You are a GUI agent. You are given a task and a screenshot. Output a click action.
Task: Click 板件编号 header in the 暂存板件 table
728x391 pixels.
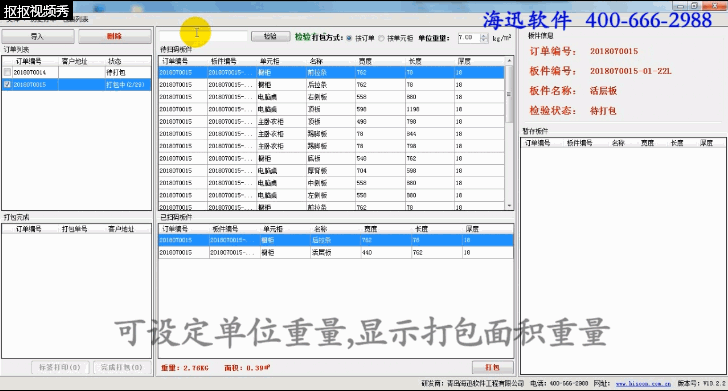579,143
